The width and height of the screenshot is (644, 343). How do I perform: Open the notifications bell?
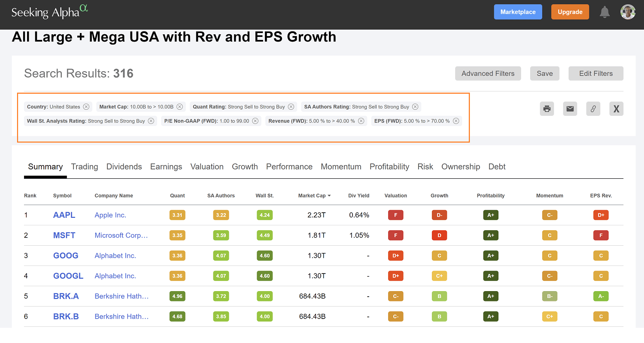click(x=605, y=12)
